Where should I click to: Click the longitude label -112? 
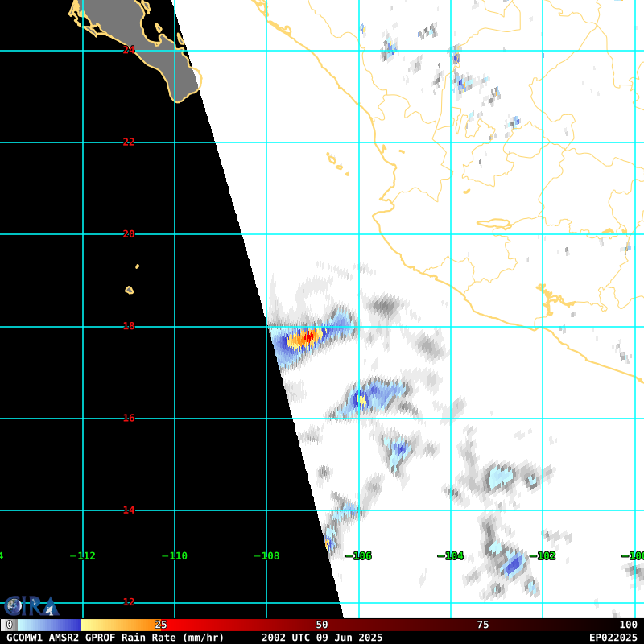tap(83, 556)
